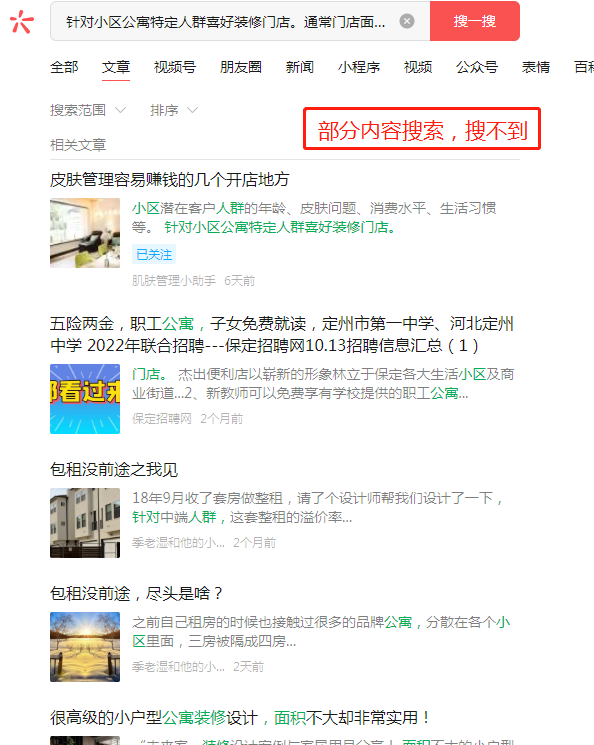Image resolution: width=594 pixels, height=745 pixels.
Task: Switch to the 全部 tab
Action: click(x=64, y=67)
